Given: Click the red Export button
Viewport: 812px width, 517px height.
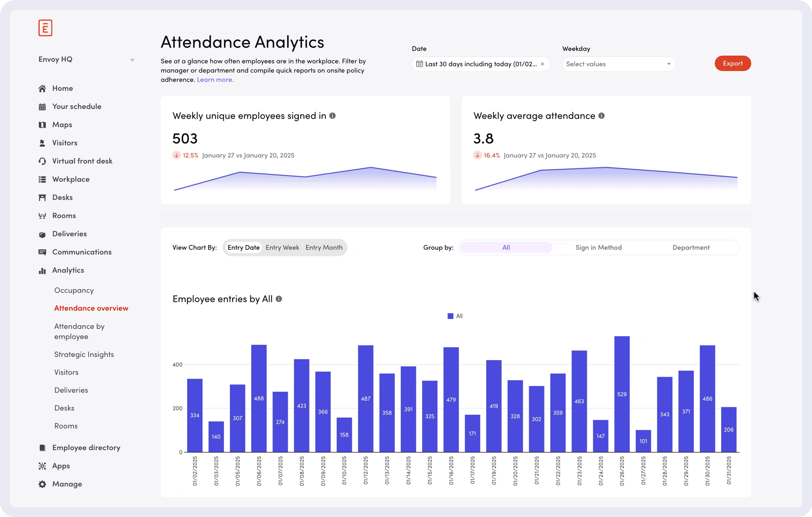Looking at the screenshot, I should point(732,63).
